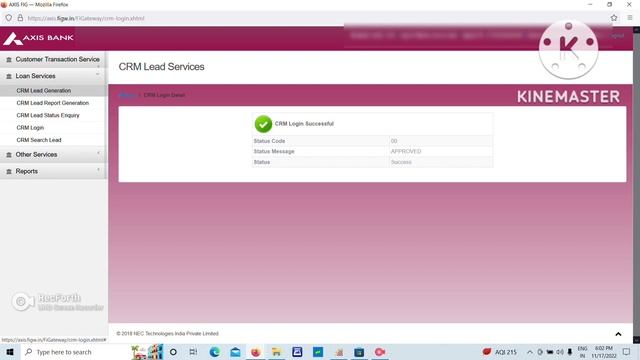Screen dimensions: 640x360
Task: Click the bank icon beside Loan Services
Action: [9, 76]
